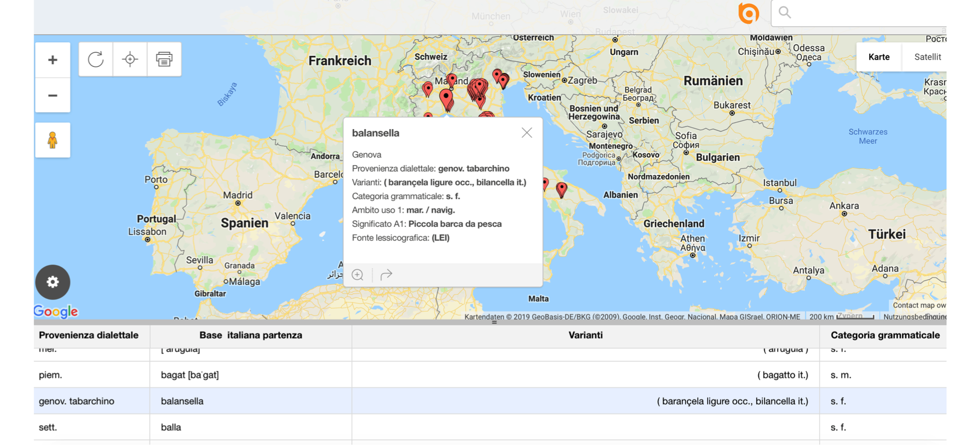Click the share arrow icon in popup
The image size is (980, 445).
tap(386, 275)
